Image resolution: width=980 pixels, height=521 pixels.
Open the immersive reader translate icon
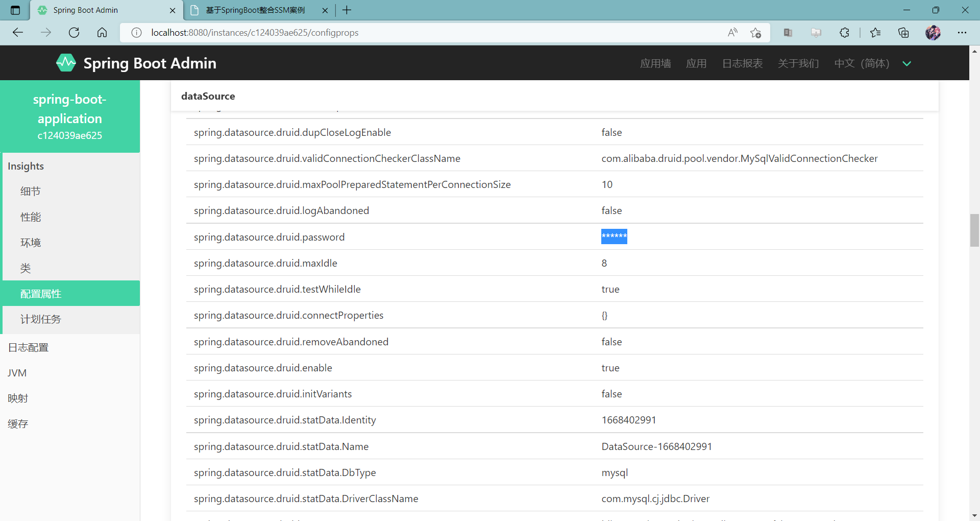[788, 33]
